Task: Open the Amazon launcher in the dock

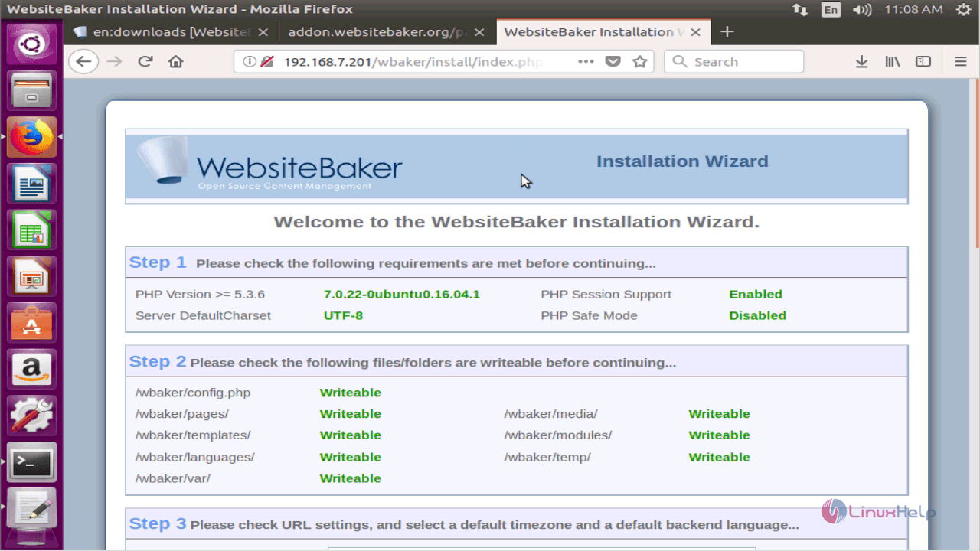Action: click(x=31, y=370)
